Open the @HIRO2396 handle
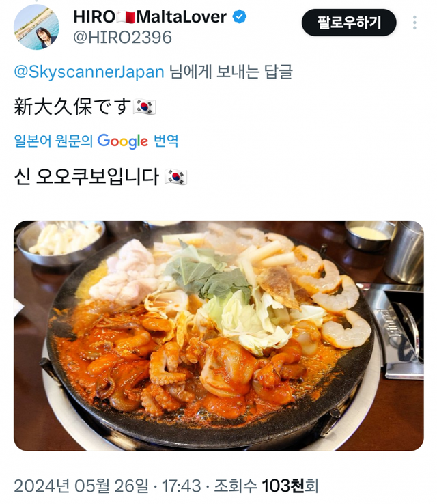The width and height of the screenshot is (437, 504). point(122,38)
